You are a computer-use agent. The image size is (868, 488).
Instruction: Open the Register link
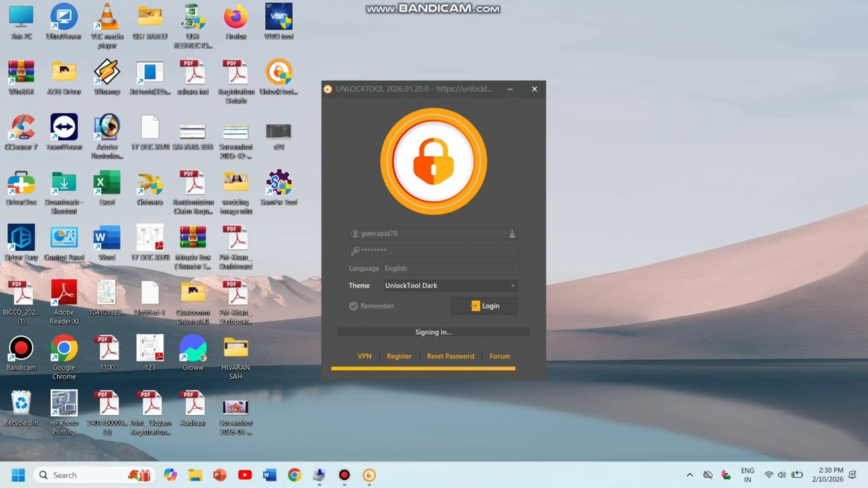click(399, 356)
